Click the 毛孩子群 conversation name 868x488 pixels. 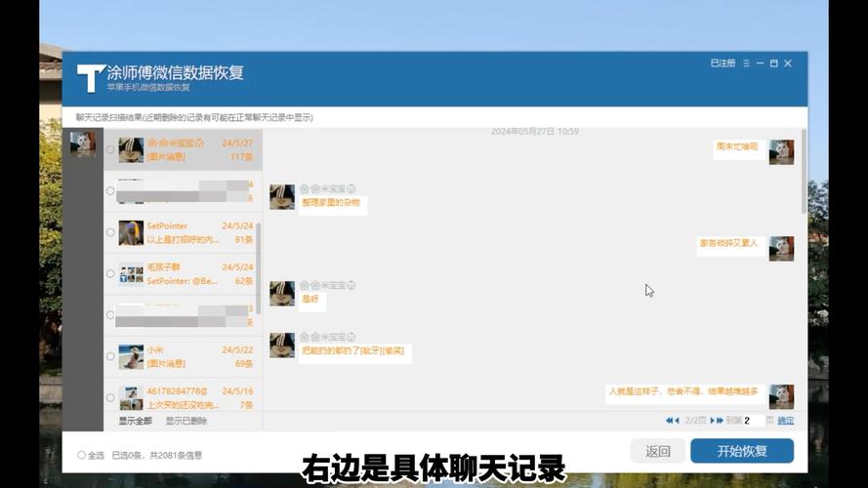coord(163,267)
